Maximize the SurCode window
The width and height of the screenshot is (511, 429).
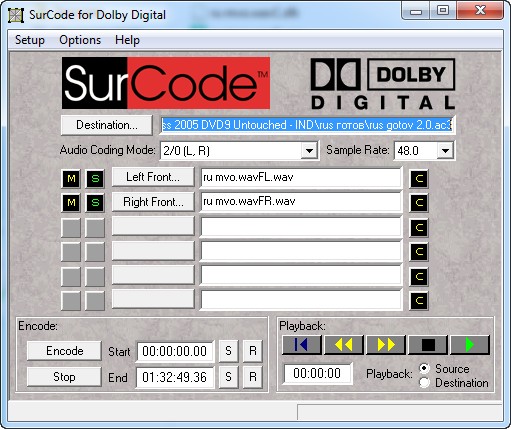(443, 11)
